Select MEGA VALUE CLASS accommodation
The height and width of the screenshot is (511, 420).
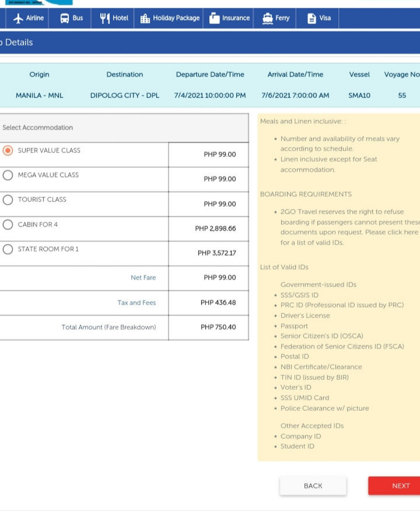click(8, 175)
